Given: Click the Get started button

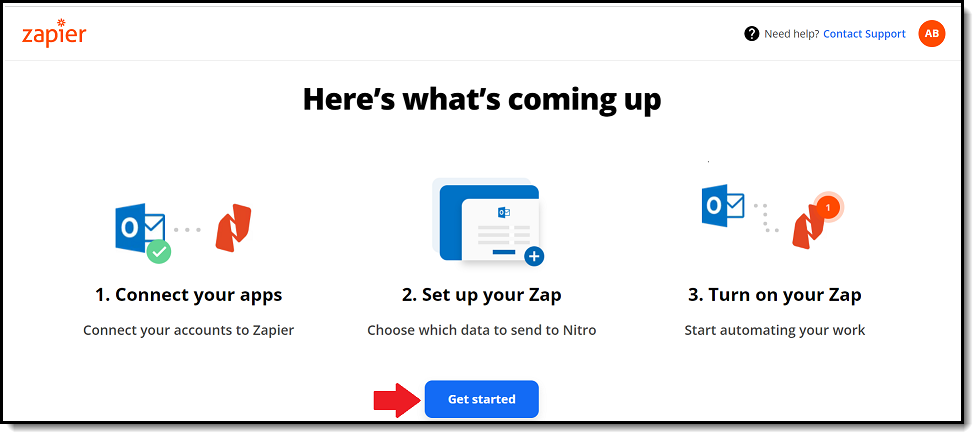Looking at the screenshot, I should (481, 399).
